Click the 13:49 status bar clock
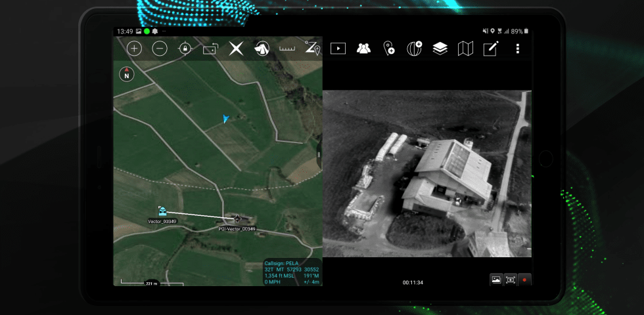 (x=125, y=31)
